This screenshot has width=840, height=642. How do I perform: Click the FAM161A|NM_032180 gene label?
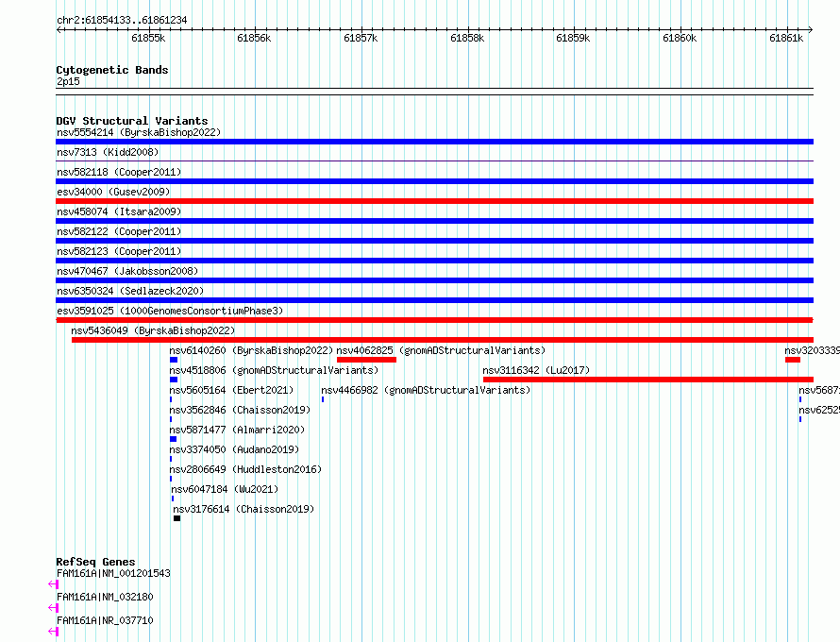(x=105, y=597)
